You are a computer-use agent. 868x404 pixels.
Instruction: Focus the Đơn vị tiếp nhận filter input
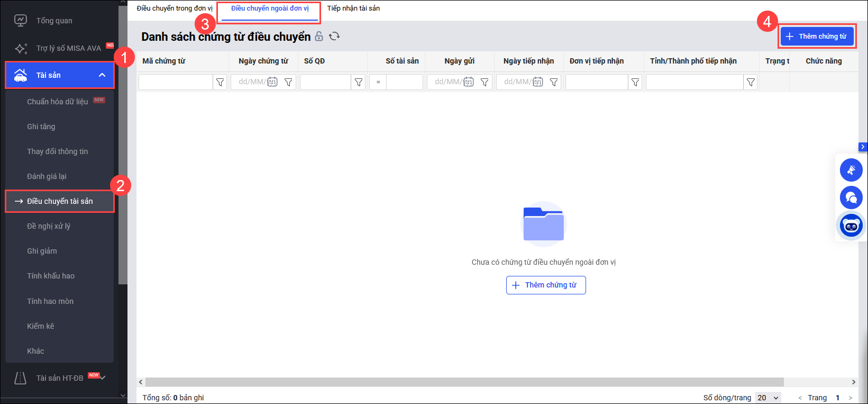tap(597, 82)
